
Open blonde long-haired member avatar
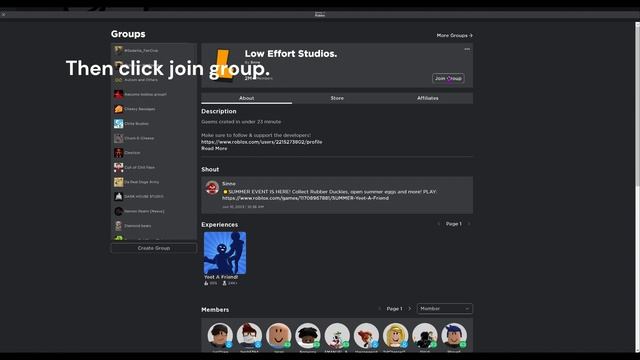coord(396,336)
